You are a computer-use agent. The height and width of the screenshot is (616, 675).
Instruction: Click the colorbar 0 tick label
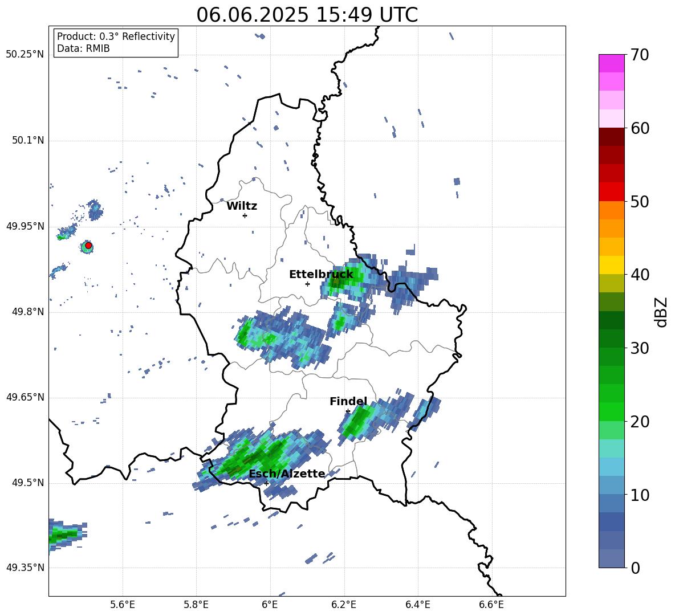pyautogui.click(x=635, y=568)
